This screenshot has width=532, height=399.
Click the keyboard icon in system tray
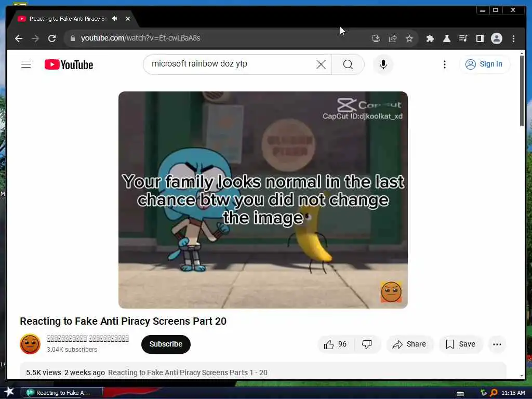point(460,394)
